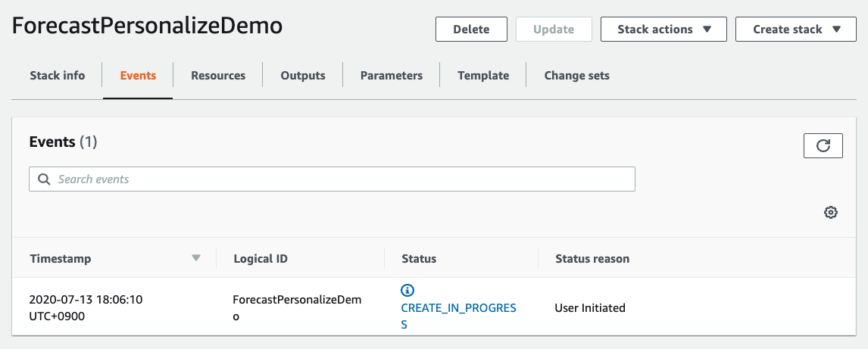Open the Create stack dropdown
The image size is (868, 349).
point(796,30)
